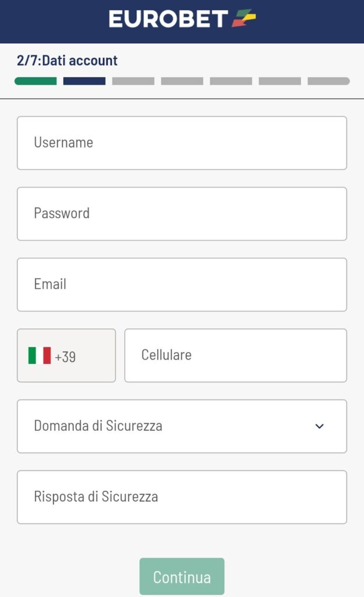This screenshot has width=364, height=597.
Task: Open the Domanda di Sicurezza dropdown
Action: tap(182, 426)
